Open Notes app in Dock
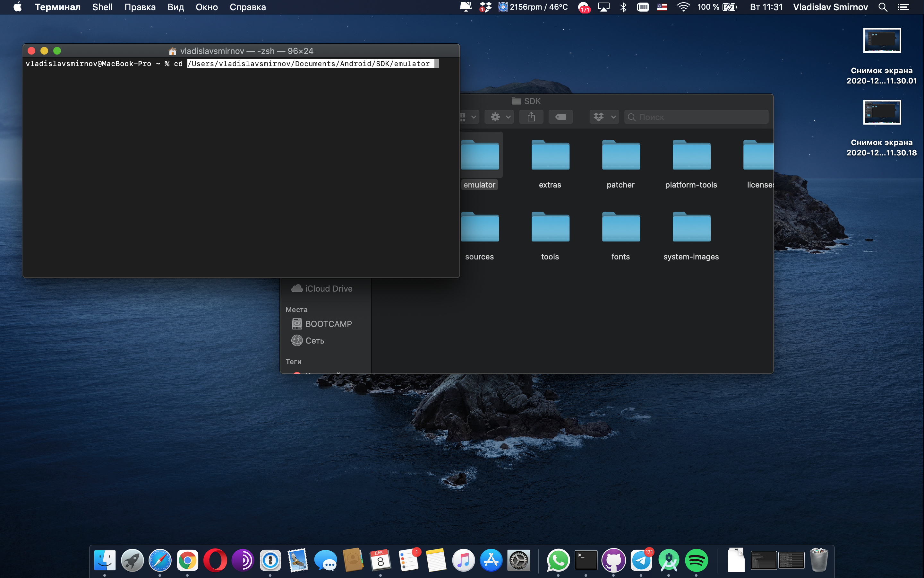 pyautogui.click(x=436, y=560)
